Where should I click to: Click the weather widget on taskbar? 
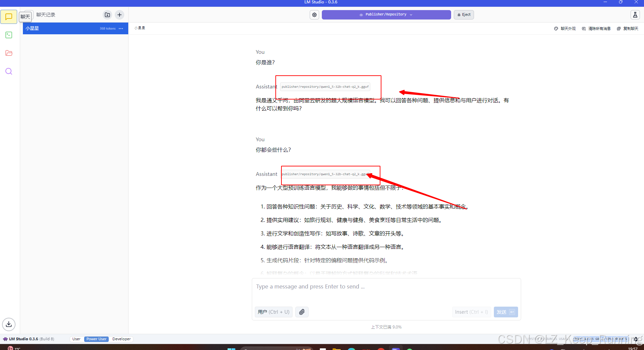coord(14,348)
